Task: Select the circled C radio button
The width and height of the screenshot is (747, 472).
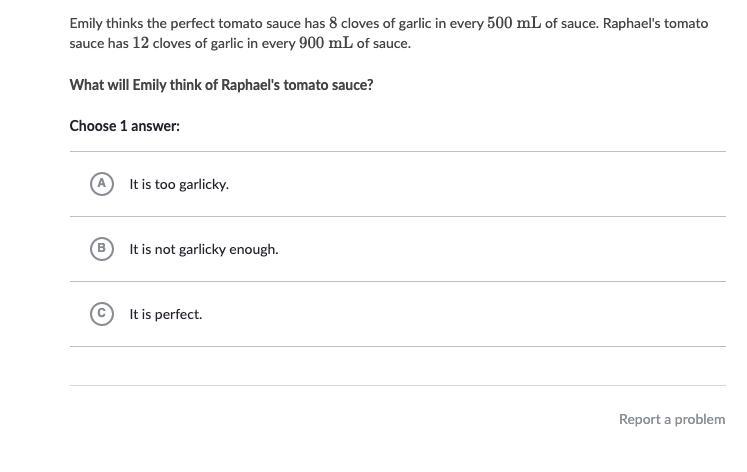Action: [x=101, y=314]
